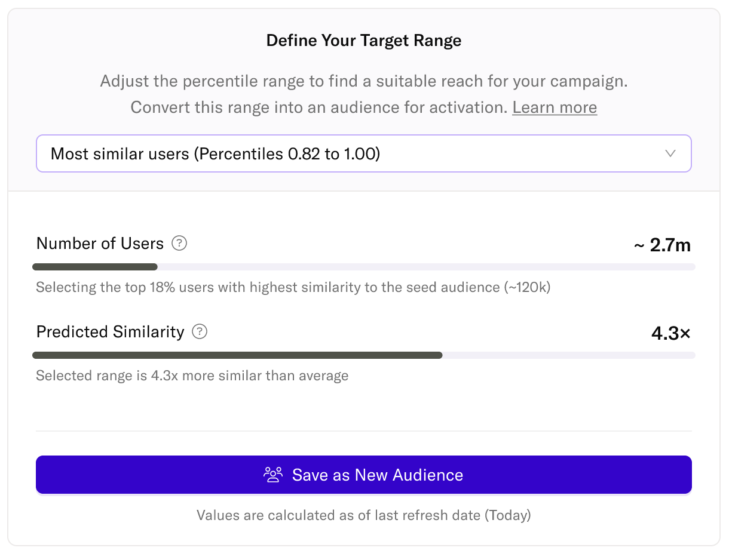
Task: Click the unfilled part of Number of Users bar
Action: [425, 267]
